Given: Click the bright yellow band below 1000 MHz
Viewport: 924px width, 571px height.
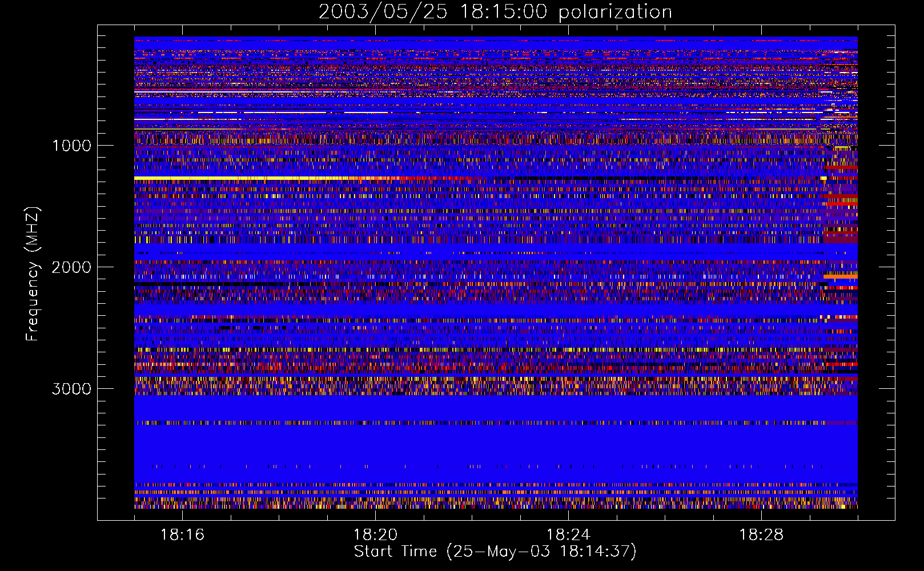Looking at the screenshot, I should pos(240,179).
